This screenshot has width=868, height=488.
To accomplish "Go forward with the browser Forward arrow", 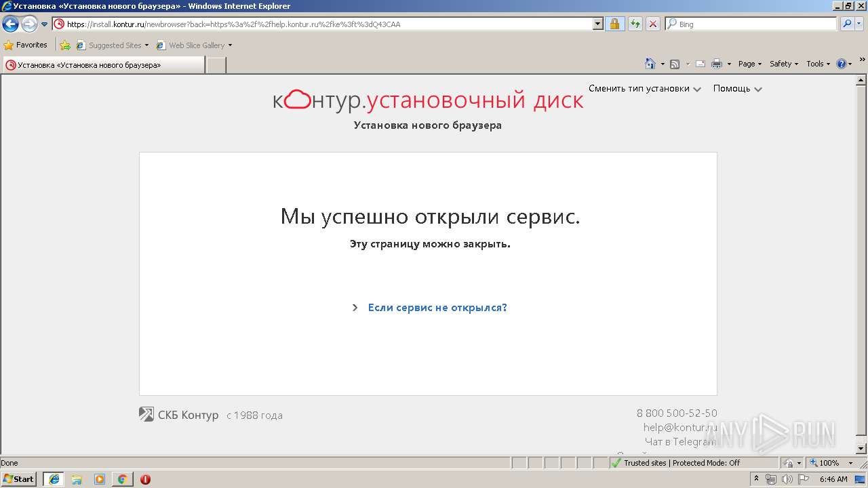I will coord(29,24).
